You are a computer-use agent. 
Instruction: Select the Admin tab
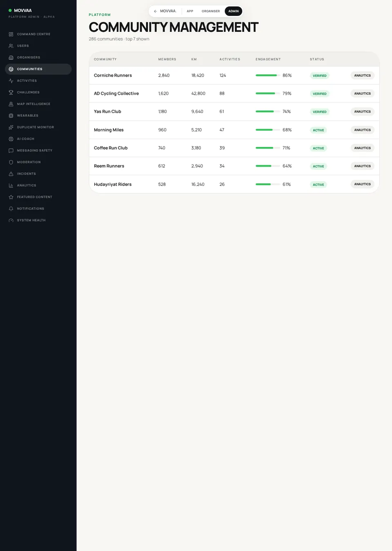pos(234,11)
